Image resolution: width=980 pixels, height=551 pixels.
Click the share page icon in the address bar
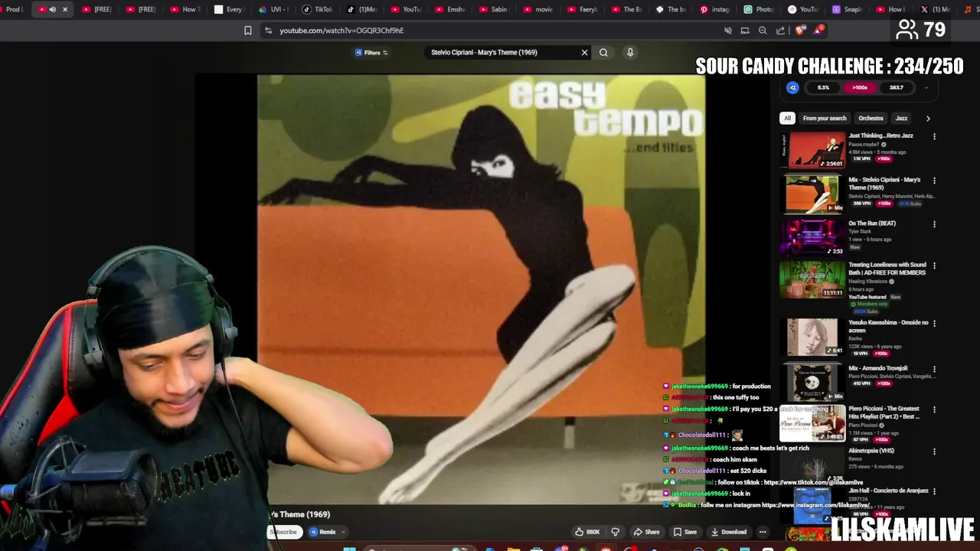(780, 31)
